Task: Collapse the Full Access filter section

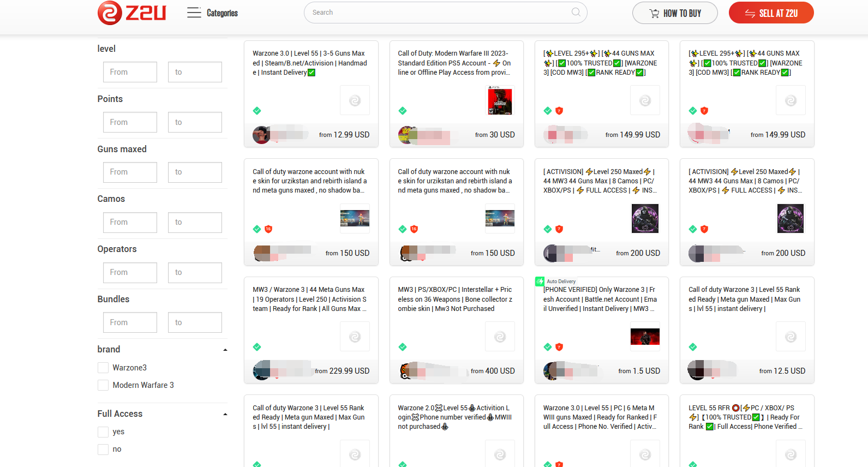Action: coord(225,414)
